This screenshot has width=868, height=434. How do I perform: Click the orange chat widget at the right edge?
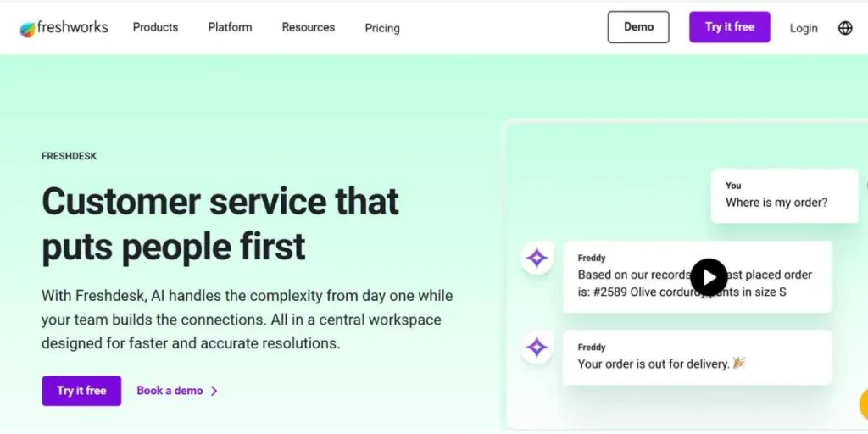[863, 404]
